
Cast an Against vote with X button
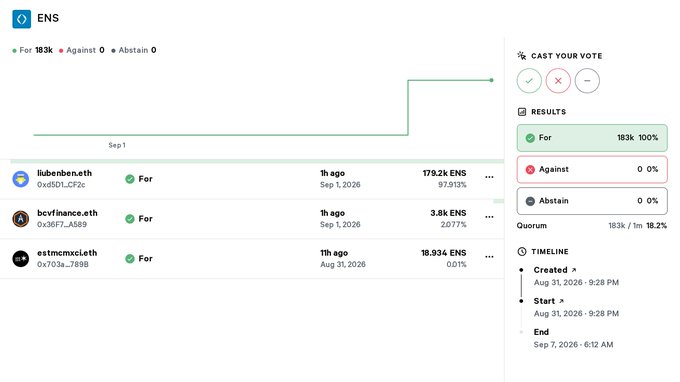(558, 81)
